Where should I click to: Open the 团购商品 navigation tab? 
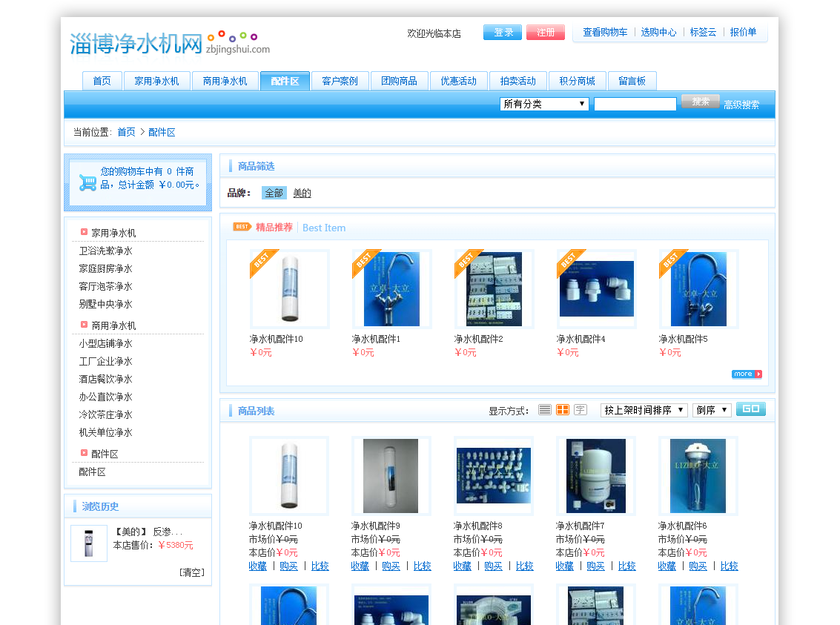coord(400,81)
